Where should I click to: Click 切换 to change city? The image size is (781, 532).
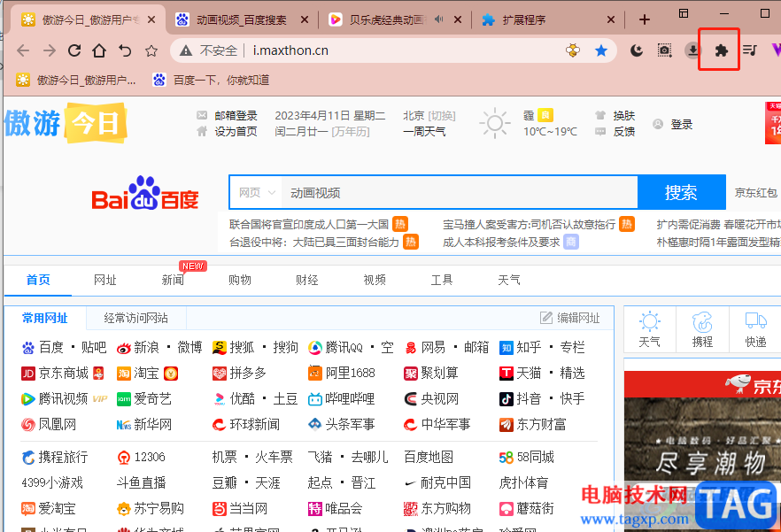pos(442,116)
